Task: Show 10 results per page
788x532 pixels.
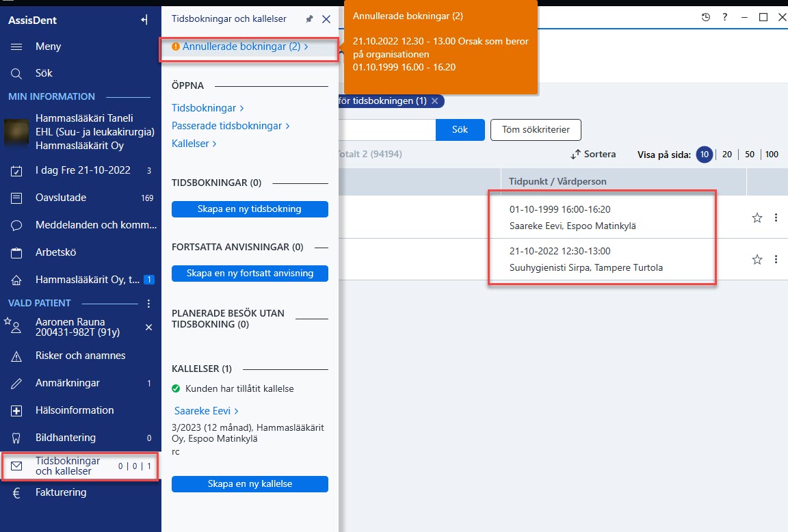Action: coord(705,155)
